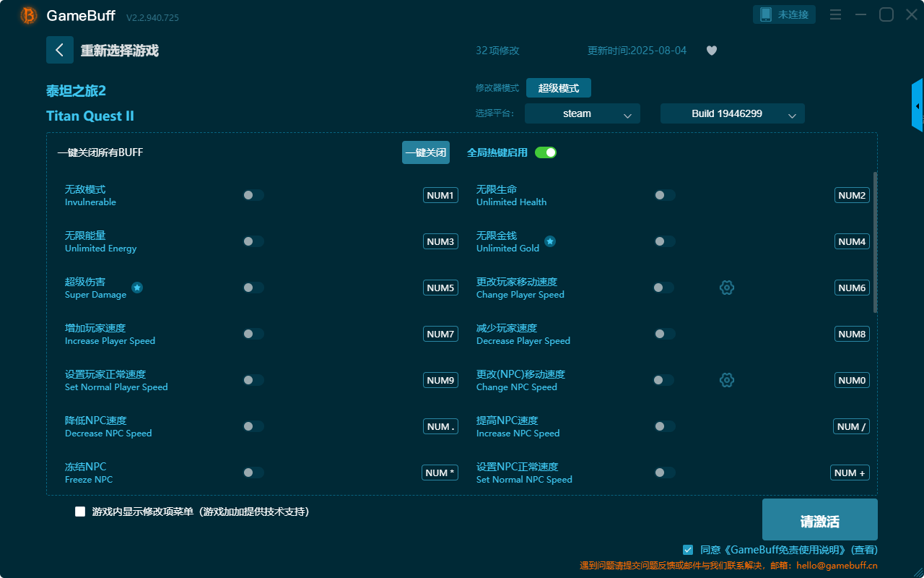Open settings gear for Change Player Speed
The height and width of the screenshot is (578, 924).
727,288
